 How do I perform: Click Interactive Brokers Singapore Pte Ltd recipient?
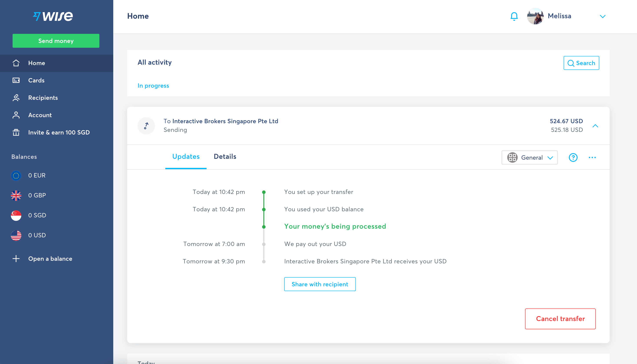(x=225, y=121)
